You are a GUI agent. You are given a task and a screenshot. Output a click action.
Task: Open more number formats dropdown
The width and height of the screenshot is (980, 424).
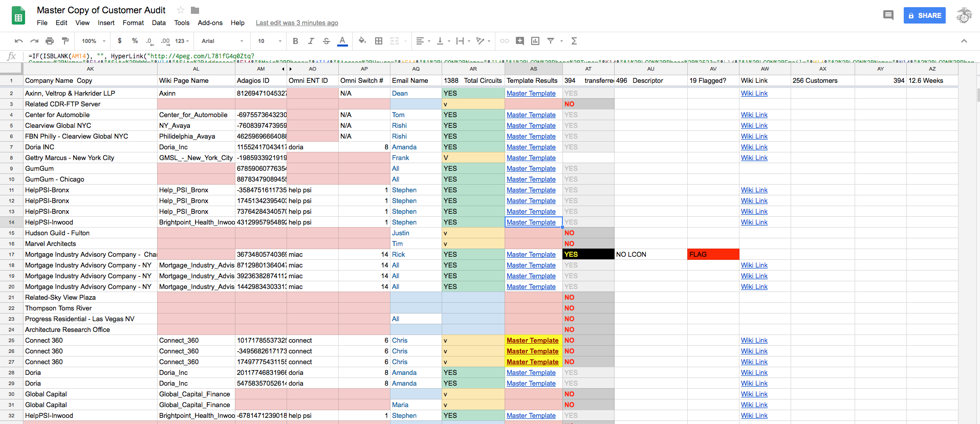[182, 41]
